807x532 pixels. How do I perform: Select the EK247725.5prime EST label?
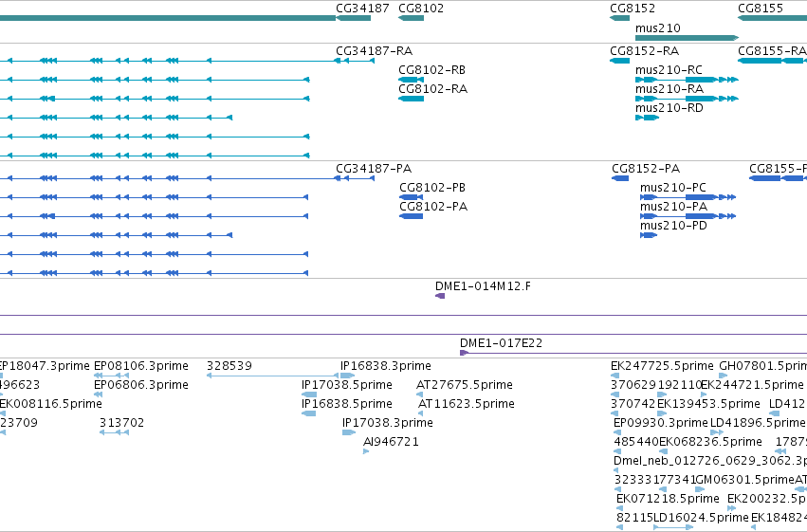(x=662, y=366)
